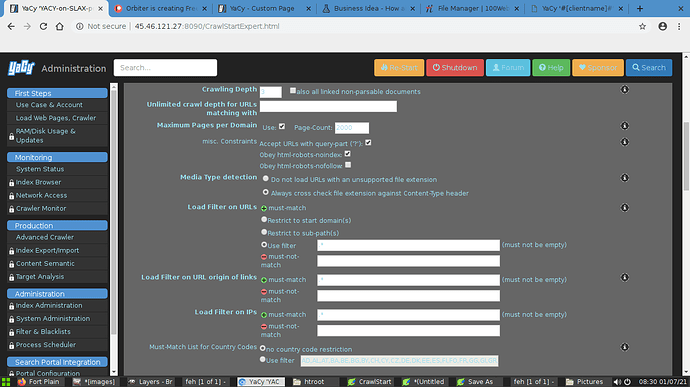Reload the page with refresh icon
This screenshot has height=387, width=690.
pos(43,26)
